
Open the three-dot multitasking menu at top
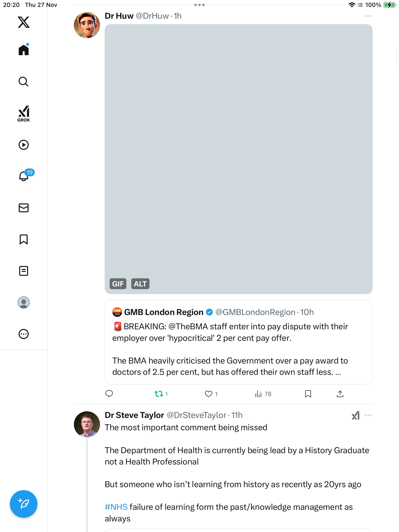(199, 5)
